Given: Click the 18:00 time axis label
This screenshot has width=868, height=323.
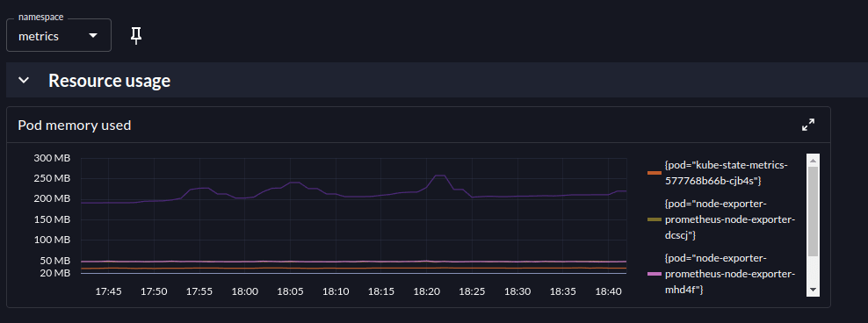Looking at the screenshot, I should coord(245,291).
